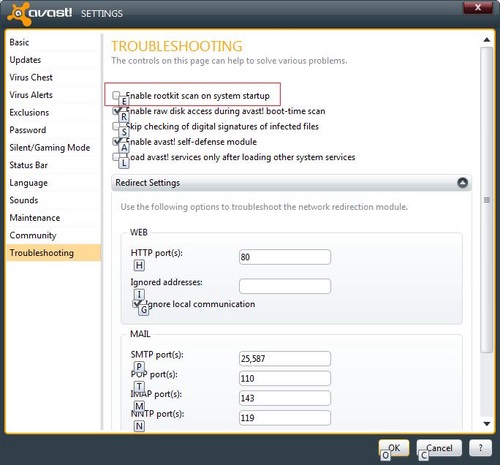Check skip checking of digital signatures

[116, 126]
